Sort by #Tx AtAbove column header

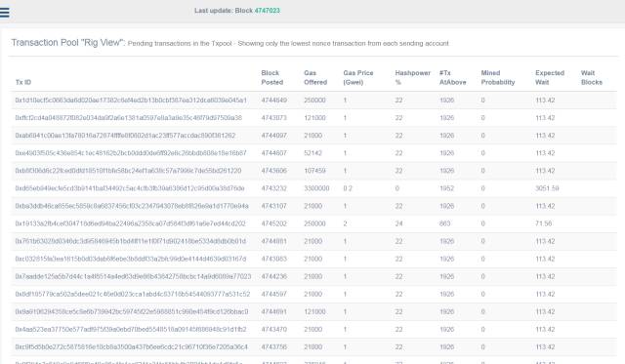pos(453,78)
